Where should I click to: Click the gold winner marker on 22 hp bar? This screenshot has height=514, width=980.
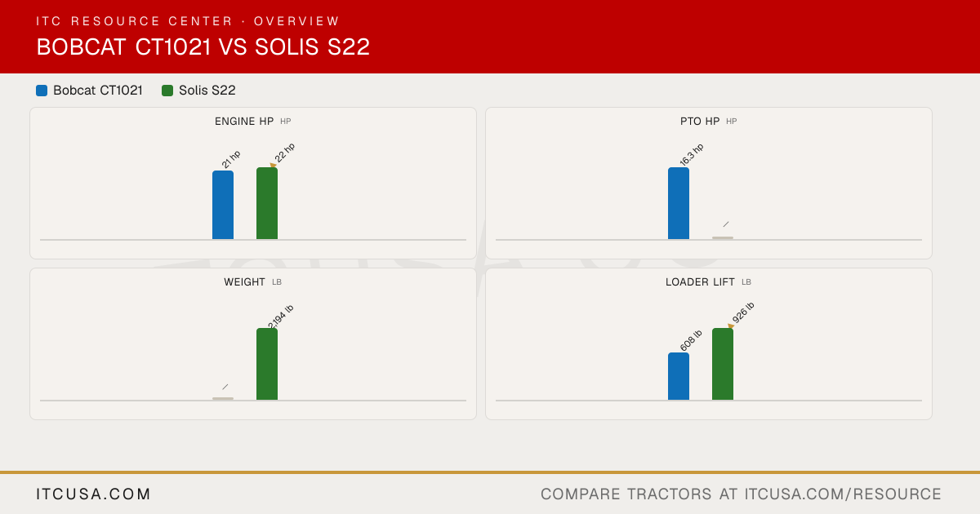273,166
